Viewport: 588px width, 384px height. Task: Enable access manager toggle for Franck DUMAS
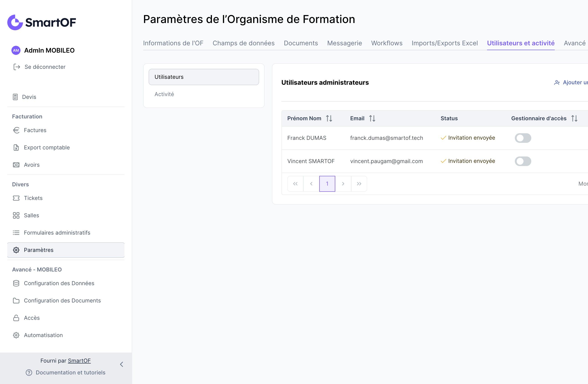click(x=523, y=138)
